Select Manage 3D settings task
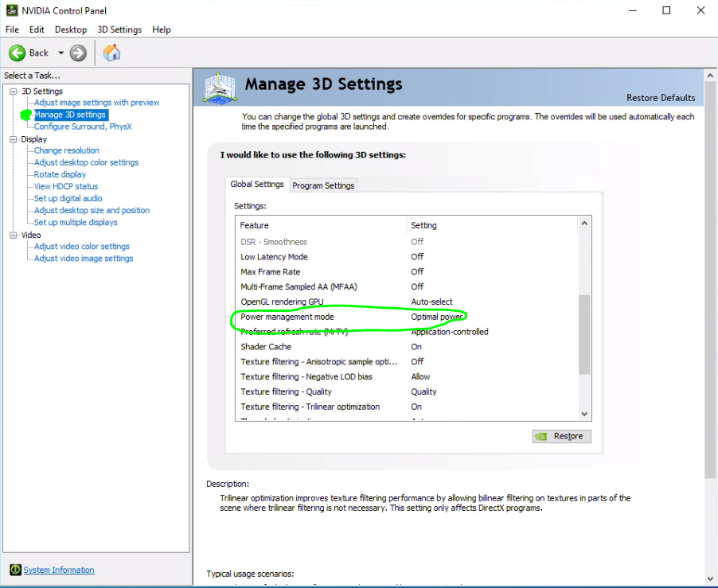Screen dimensions: 718x588 pyautogui.click(x=71, y=115)
